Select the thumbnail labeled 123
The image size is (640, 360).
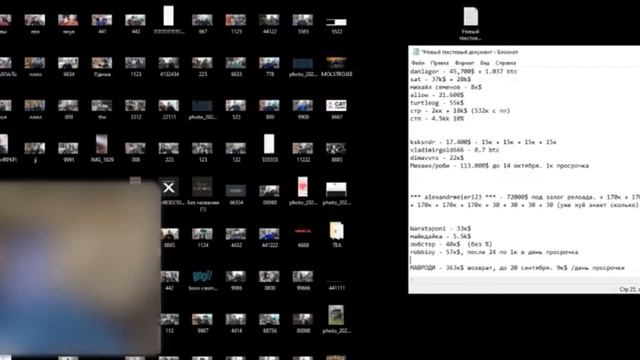[x=202, y=152]
